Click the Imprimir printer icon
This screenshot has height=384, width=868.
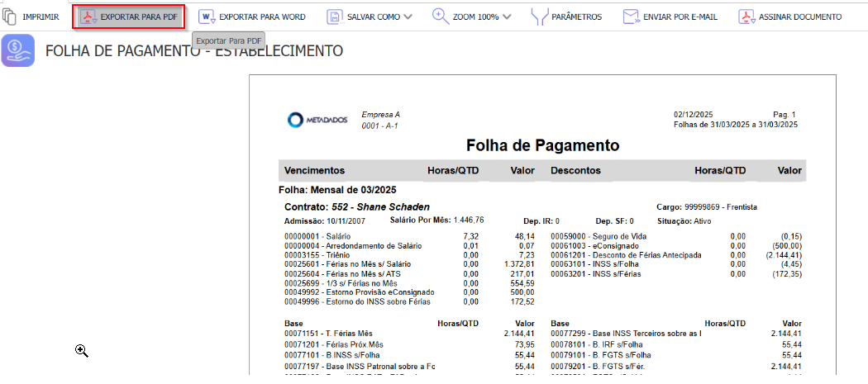(x=10, y=17)
